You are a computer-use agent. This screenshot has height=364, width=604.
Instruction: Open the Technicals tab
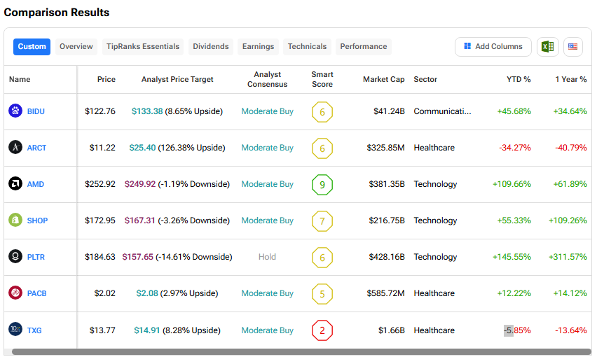307,47
